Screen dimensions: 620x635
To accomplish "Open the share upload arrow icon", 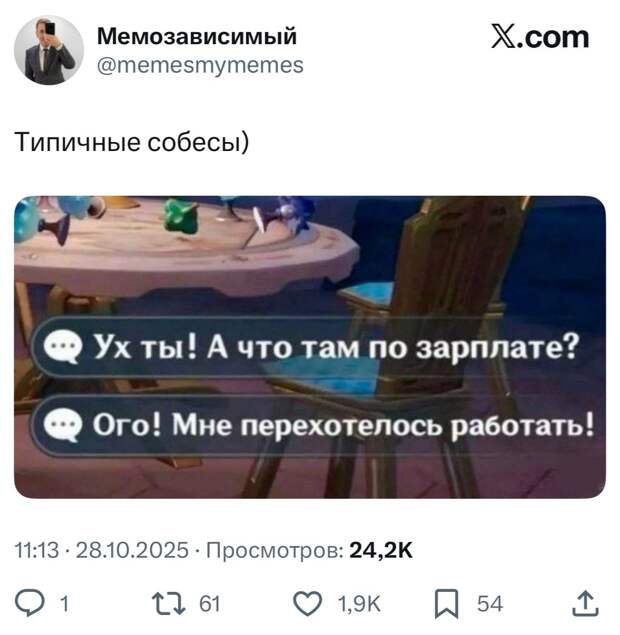I will click(x=586, y=604).
